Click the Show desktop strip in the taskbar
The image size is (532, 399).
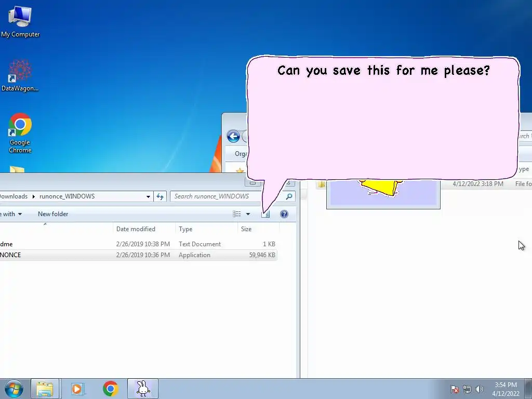(x=528, y=389)
